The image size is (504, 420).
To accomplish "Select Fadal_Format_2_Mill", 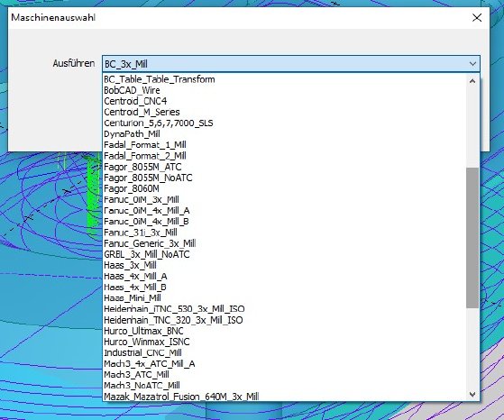I will (285, 156).
